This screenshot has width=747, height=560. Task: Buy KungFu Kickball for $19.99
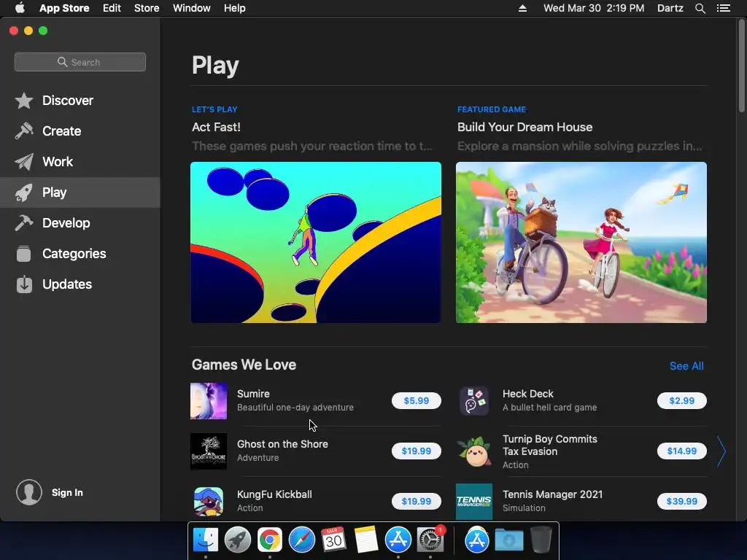pos(417,502)
